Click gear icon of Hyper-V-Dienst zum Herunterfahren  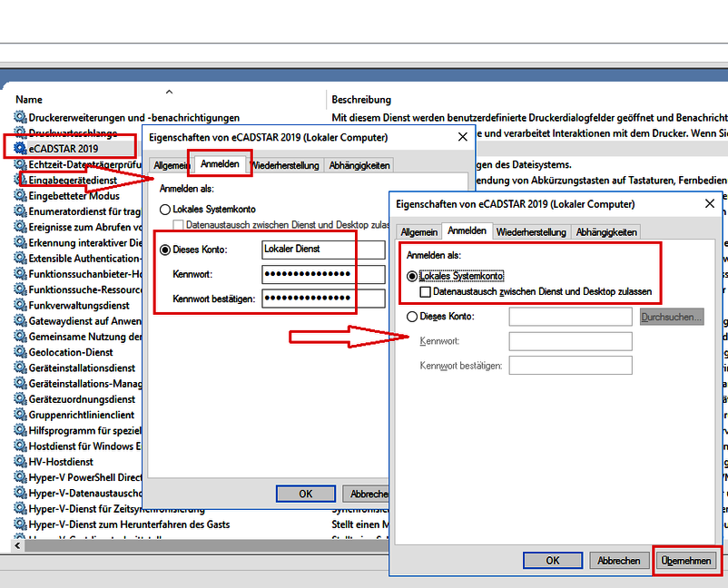(x=20, y=524)
